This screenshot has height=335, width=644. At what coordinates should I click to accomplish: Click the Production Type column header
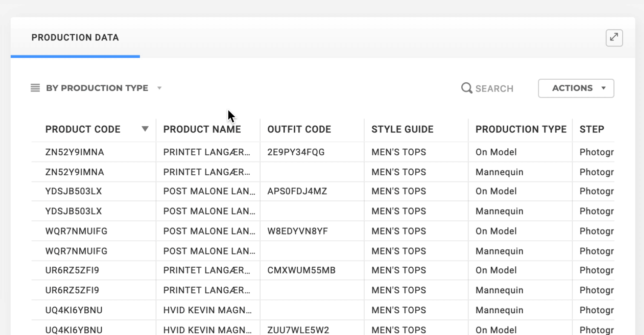[x=520, y=130]
